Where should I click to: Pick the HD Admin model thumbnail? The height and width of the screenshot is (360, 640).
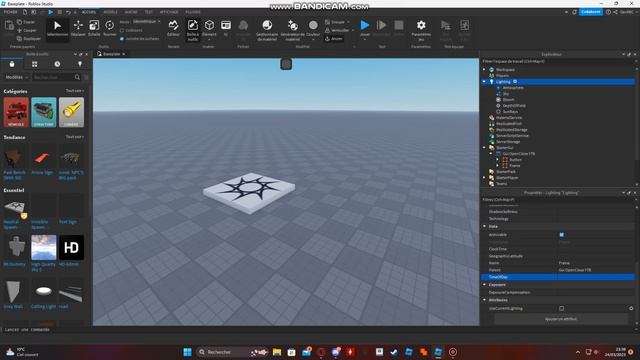(71, 247)
